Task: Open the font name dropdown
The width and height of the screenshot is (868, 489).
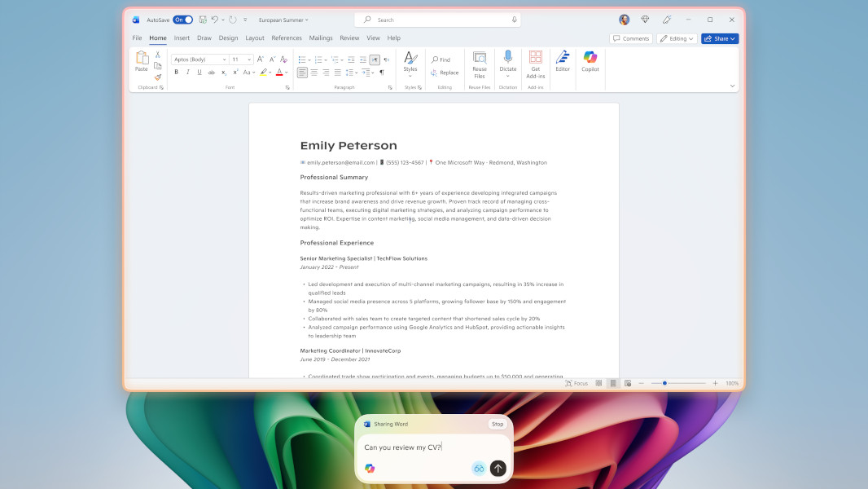Action: tap(224, 59)
